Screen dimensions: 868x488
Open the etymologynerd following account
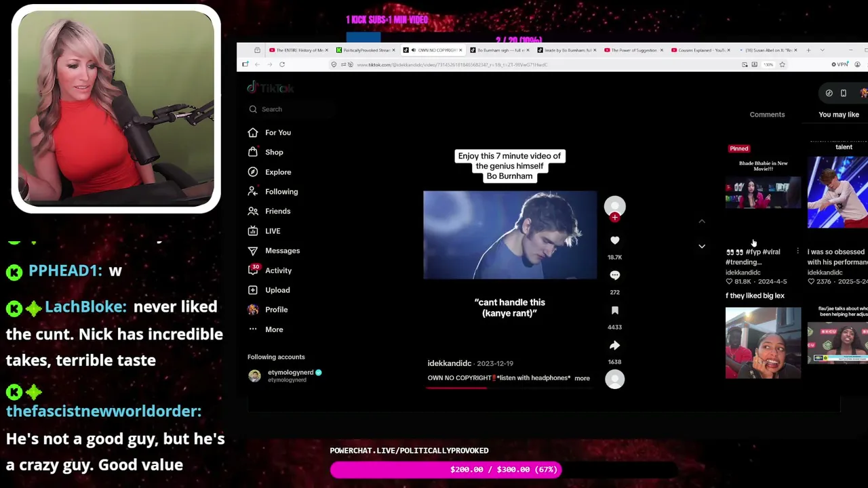[285, 375]
